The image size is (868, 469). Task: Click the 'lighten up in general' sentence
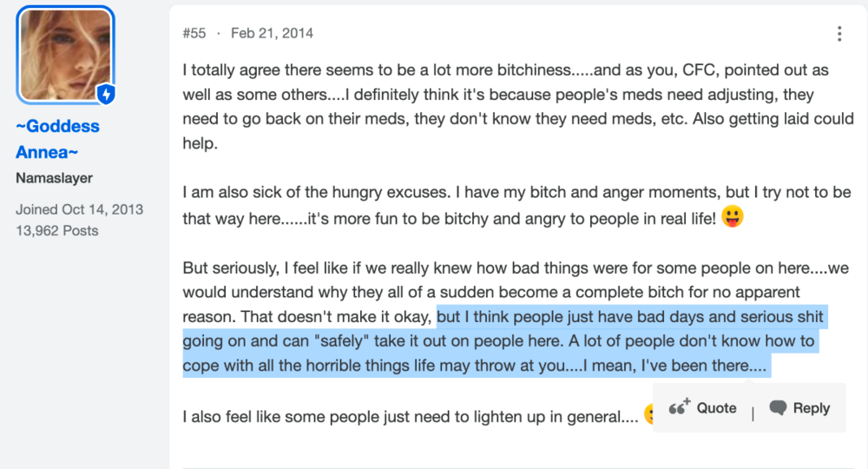click(x=411, y=416)
